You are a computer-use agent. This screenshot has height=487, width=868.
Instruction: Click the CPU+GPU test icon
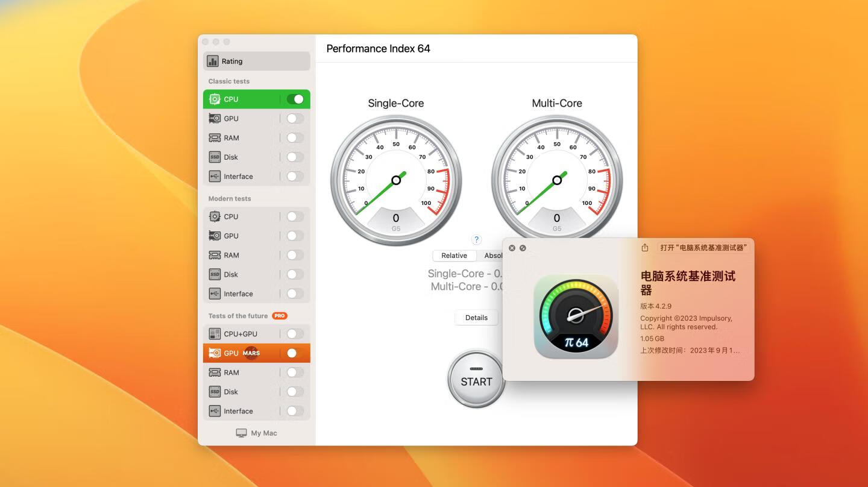click(x=215, y=333)
